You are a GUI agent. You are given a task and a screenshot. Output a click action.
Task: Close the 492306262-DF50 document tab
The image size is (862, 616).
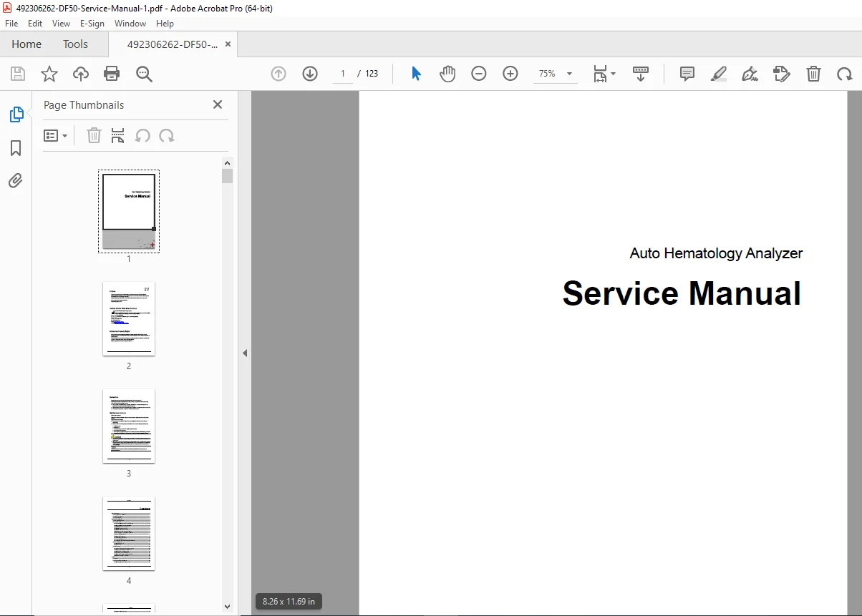(228, 44)
